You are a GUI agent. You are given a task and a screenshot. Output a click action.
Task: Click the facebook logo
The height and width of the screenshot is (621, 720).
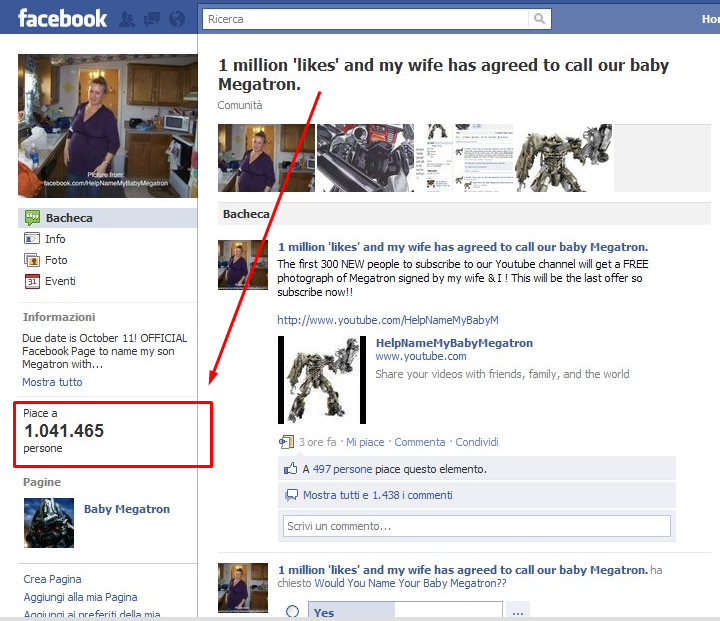(x=62, y=19)
